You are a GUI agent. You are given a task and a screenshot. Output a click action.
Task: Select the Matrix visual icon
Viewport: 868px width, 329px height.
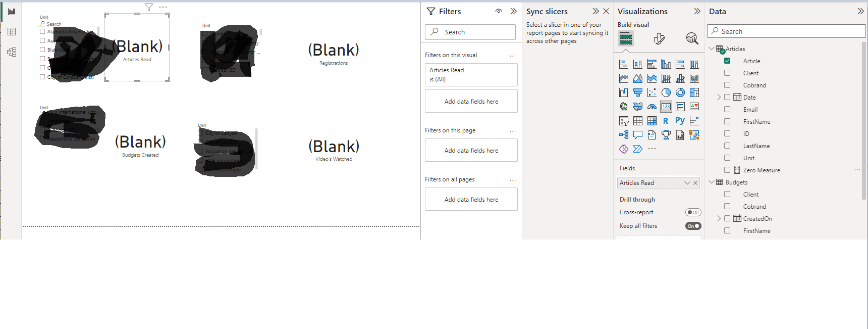[x=652, y=121]
